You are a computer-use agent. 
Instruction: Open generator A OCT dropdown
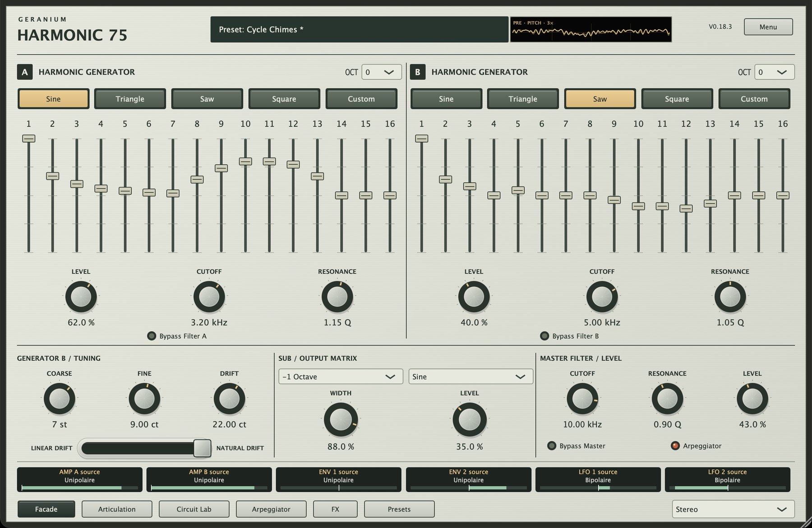click(x=382, y=72)
